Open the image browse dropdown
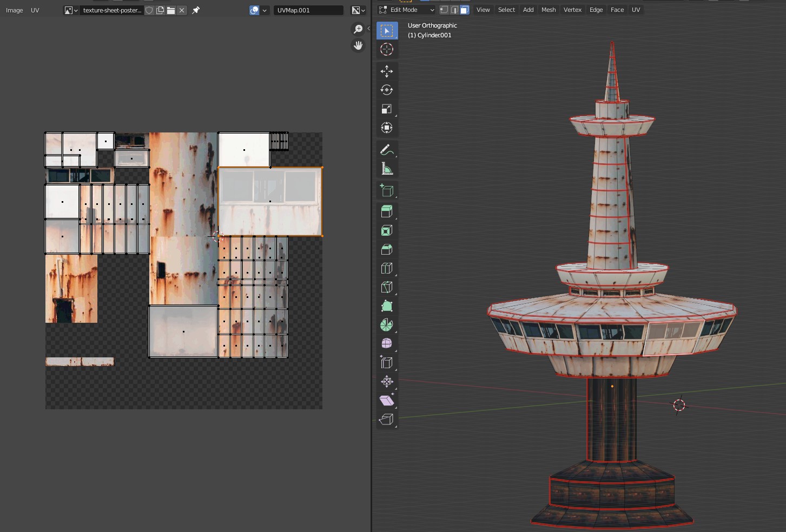The image size is (786, 532). [71, 10]
